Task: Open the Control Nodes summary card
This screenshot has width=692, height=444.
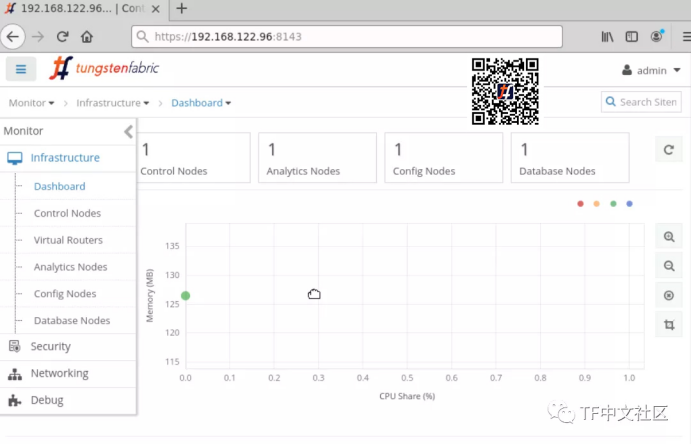Action: tap(194, 158)
